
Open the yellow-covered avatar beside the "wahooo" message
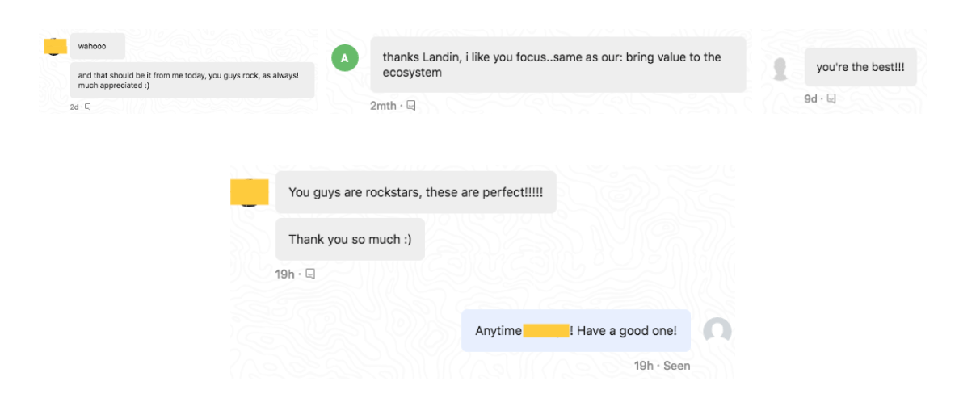pos(55,45)
